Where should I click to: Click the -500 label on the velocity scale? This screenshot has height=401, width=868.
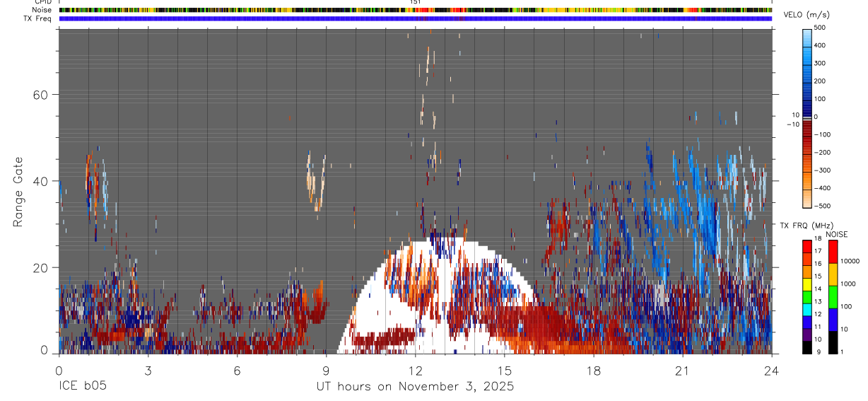[x=823, y=206]
